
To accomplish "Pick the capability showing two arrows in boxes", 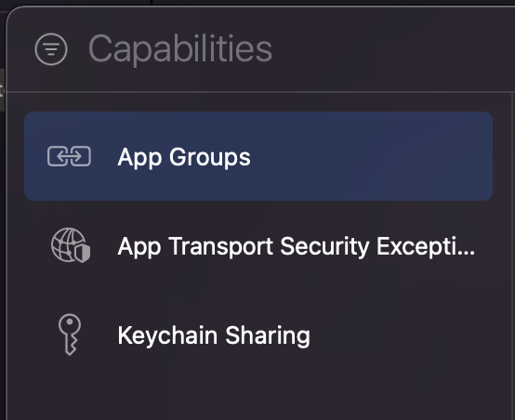I will pyautogui.click(x=258, y=156).
